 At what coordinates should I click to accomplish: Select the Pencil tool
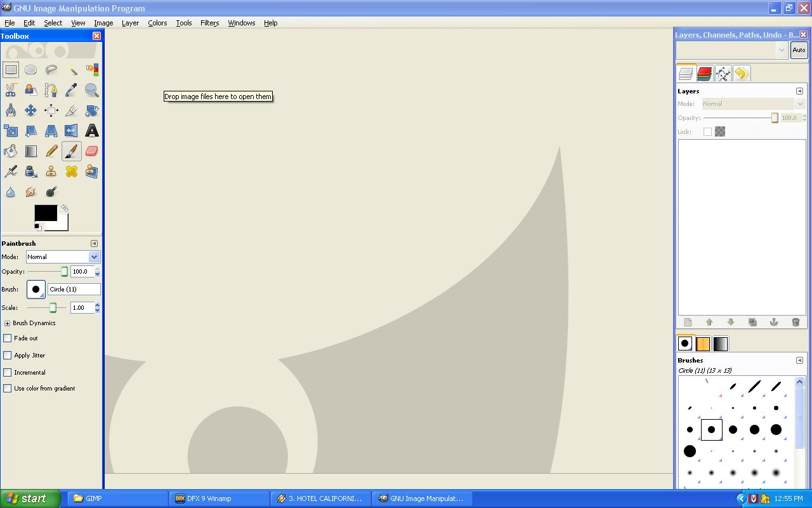point(51,151)
